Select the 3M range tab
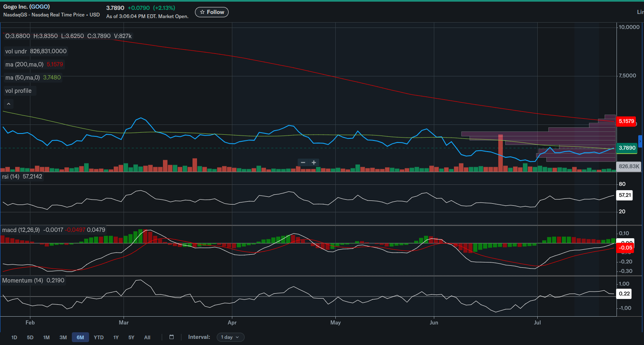The width and height of the screenshot is (644, 345). (63, 338)
